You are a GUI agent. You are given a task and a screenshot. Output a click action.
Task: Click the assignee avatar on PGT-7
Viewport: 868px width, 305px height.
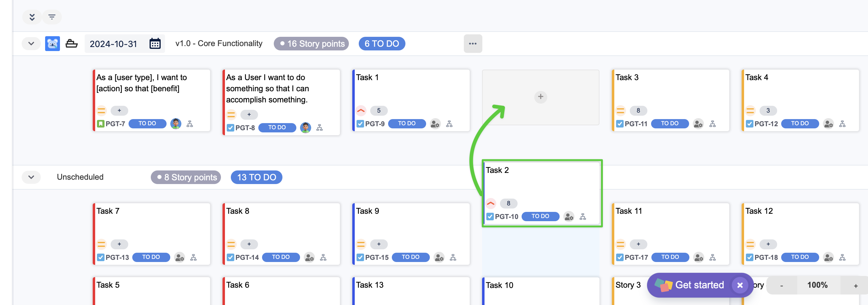[x=176, y=124]
